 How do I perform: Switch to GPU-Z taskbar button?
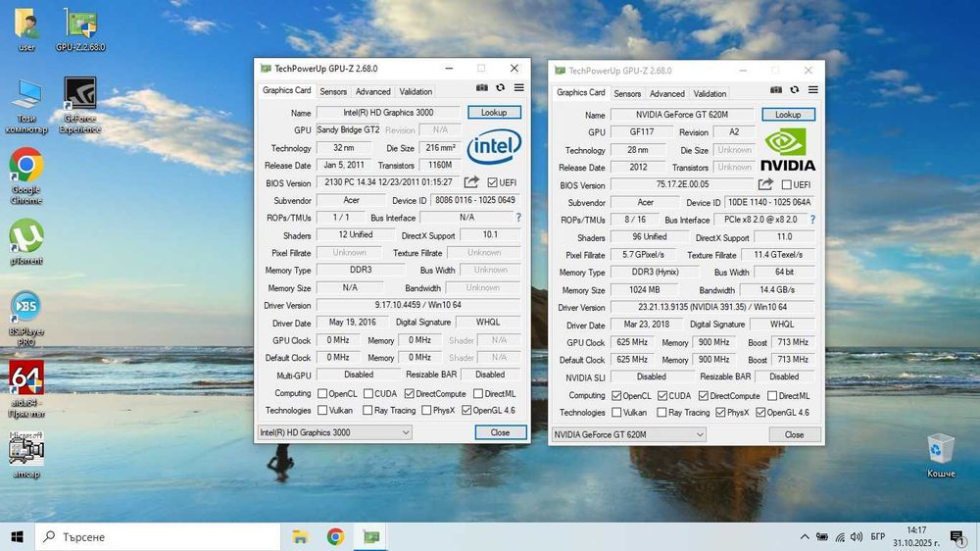pyautogui.click(x=371, y=536)
